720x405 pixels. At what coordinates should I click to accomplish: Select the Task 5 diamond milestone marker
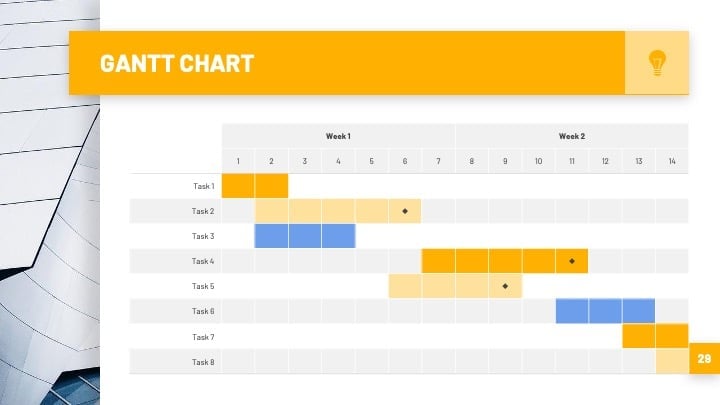[505, 286]
